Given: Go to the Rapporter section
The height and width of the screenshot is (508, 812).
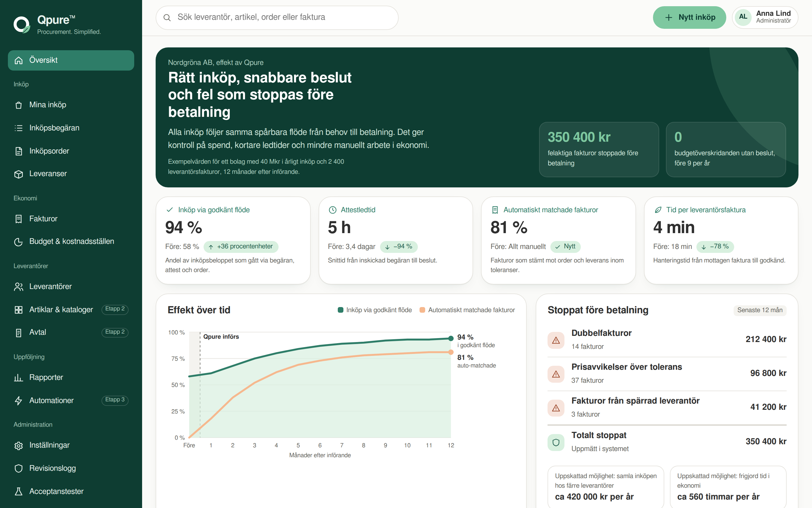Looking at the screenshot, I should pyautogui.click(x=71, y=377).
